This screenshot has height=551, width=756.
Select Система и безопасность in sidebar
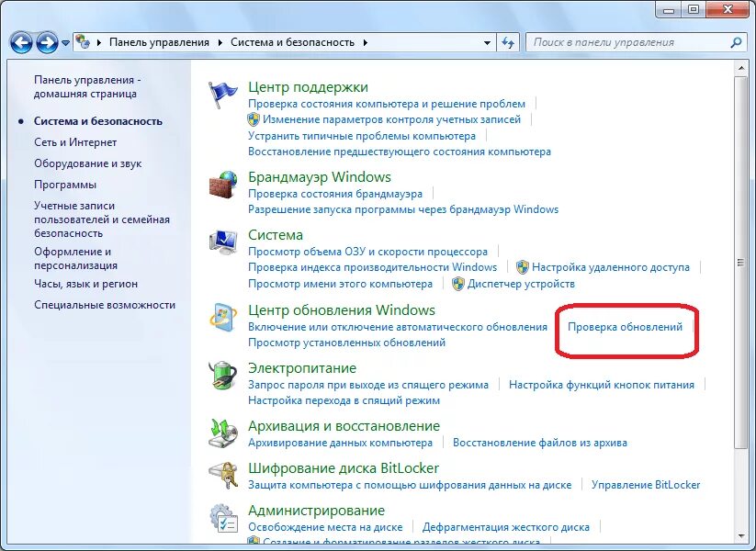98,121
